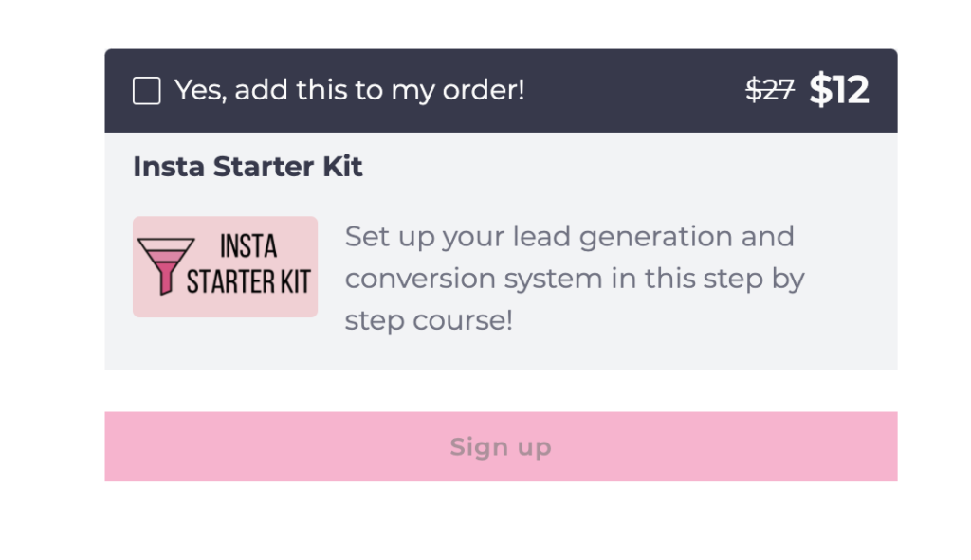Click "STARTER KIT" text inside the thumbnail

point(248,282)
